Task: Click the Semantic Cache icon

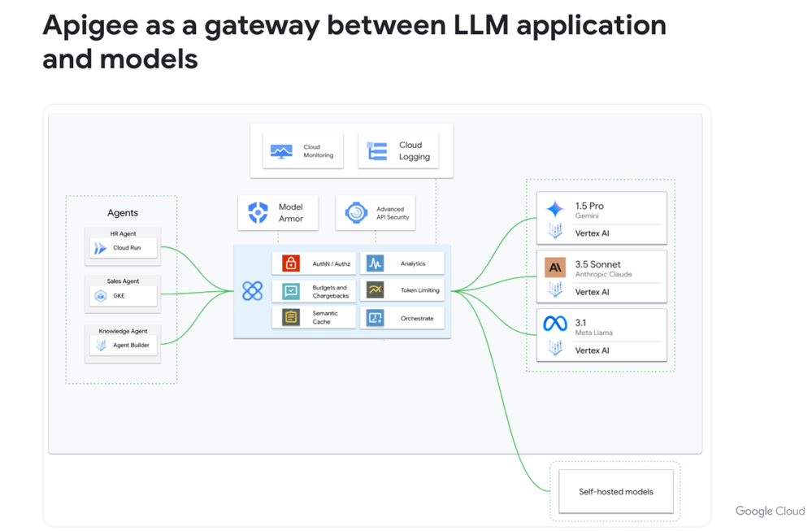Action: (291, 316)
